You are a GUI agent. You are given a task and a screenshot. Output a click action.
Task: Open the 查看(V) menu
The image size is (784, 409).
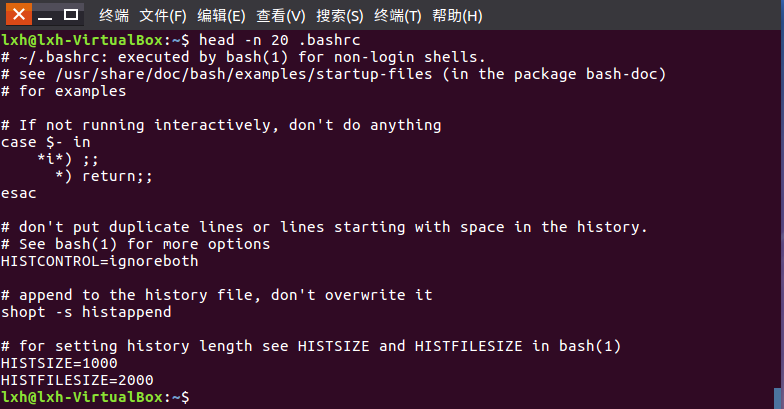pyautogui.click(x=280, y=16)
